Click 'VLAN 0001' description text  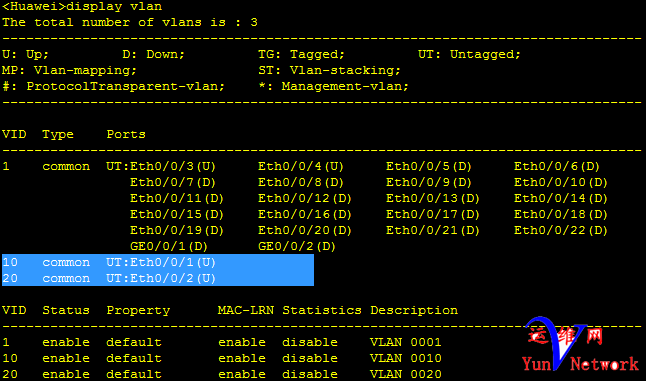point(405,342)
